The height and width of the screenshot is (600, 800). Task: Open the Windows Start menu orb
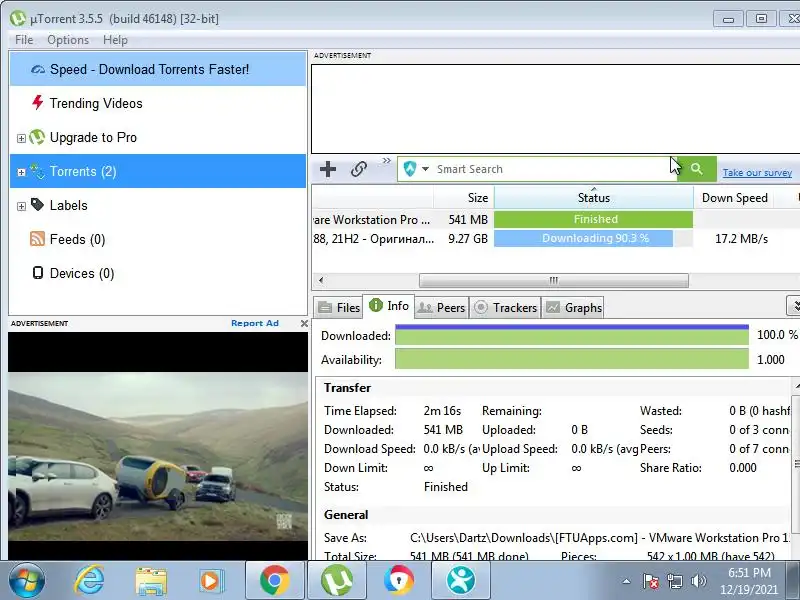pyautogui.click(x=26, y=581)
